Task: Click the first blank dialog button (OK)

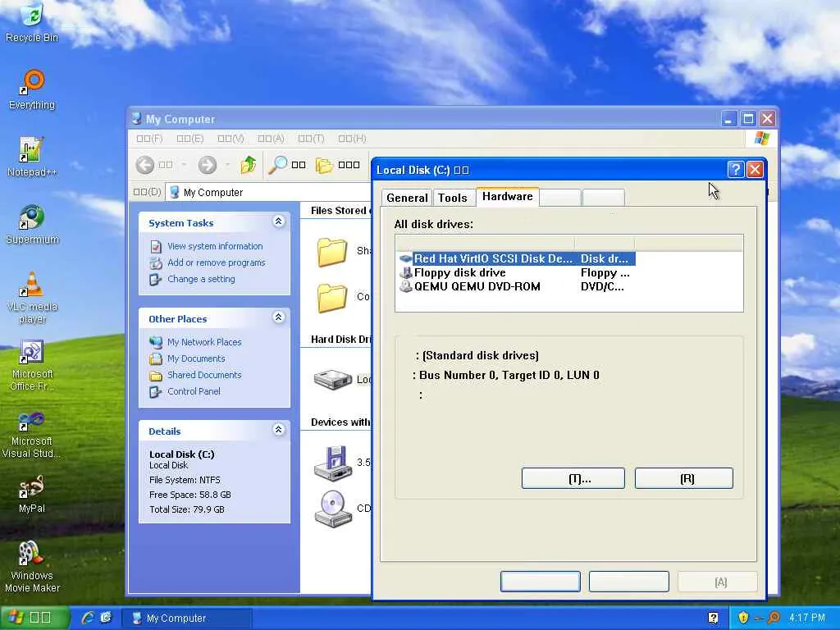Action: coord(540,582)
